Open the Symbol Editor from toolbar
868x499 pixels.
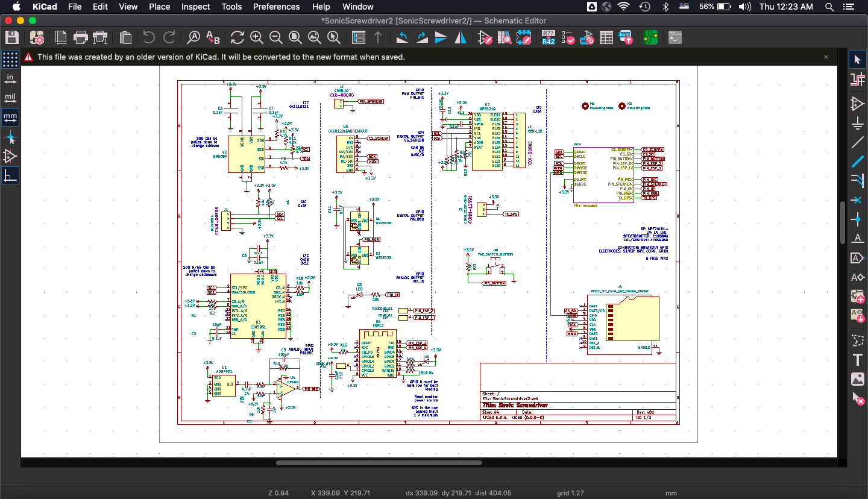(485, 37)
